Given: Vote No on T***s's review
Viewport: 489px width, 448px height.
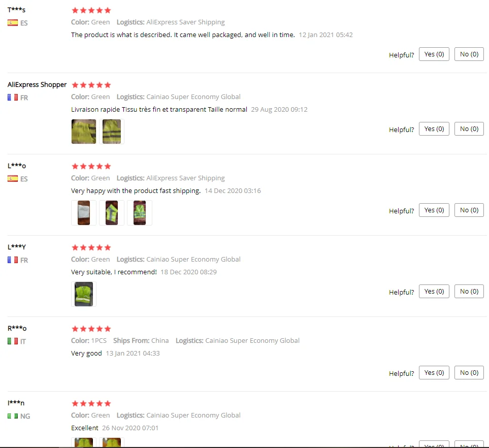Looking at the screenshot, I should point(469,54).
